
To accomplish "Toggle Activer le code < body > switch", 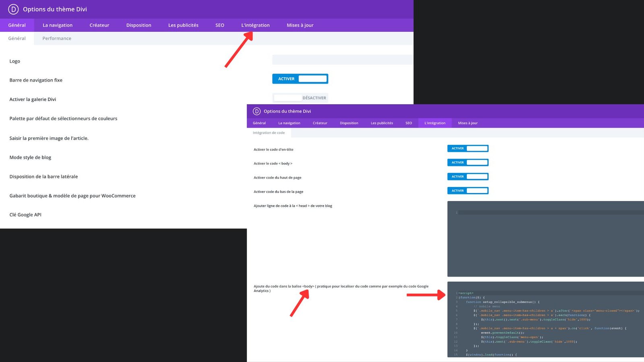I will click(x=468, y=162).
